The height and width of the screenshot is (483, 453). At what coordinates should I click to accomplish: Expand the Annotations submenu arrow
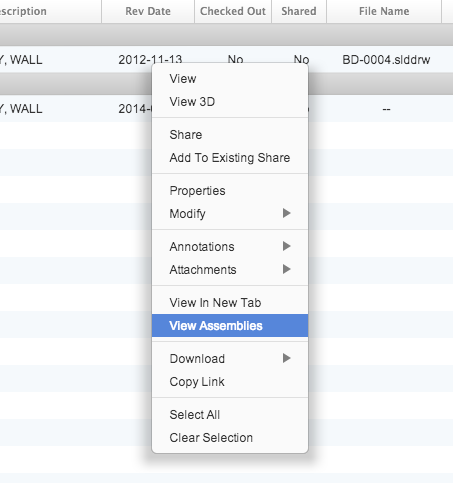pos(286,246)
